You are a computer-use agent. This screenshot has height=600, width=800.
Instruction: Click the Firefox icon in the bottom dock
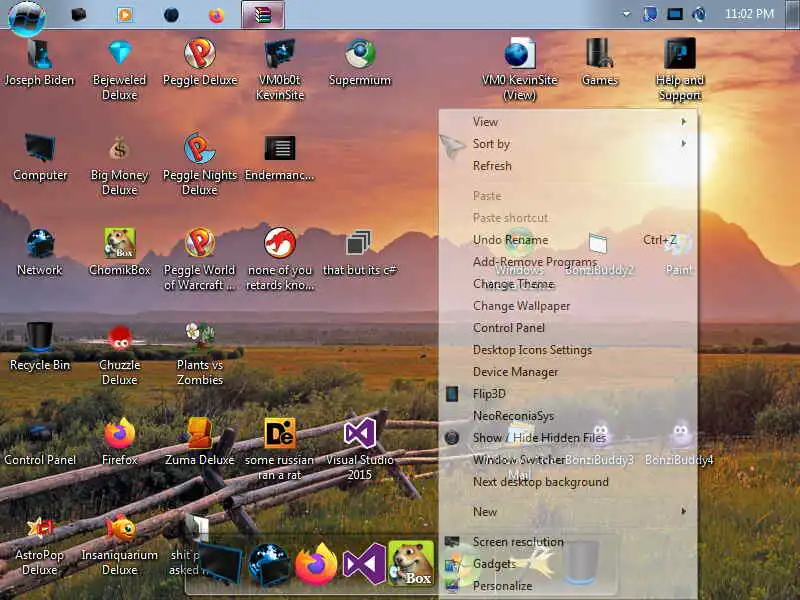point(316,564)
